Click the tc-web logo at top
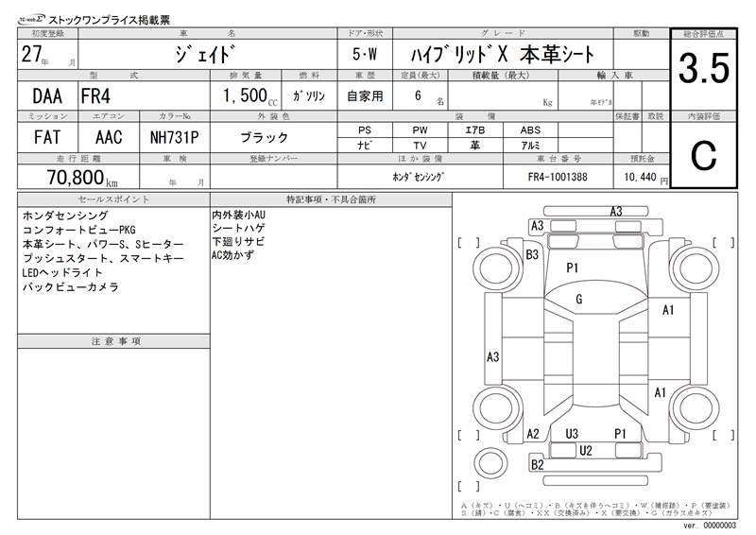Screen dimensions: 756x535 31,20
